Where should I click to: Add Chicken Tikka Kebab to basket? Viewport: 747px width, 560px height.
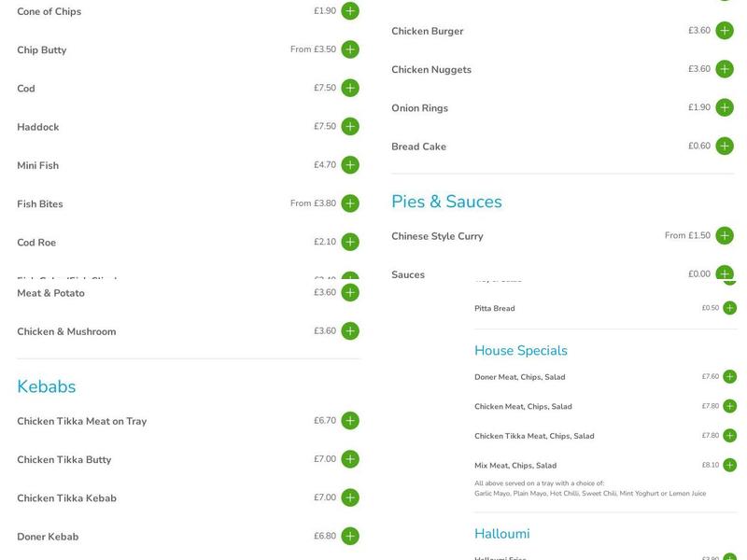(x=350, y=497)
